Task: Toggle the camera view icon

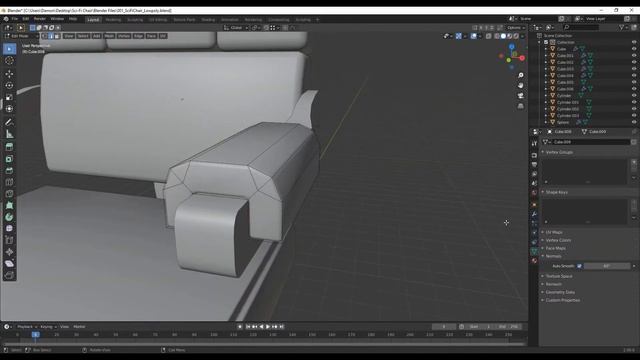Action: (520, 96)
